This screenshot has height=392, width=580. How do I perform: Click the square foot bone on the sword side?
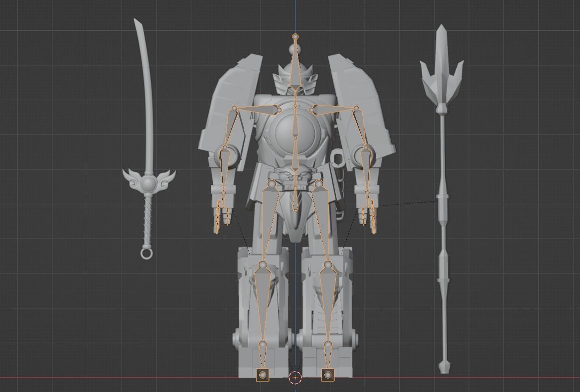coord(263,375)
